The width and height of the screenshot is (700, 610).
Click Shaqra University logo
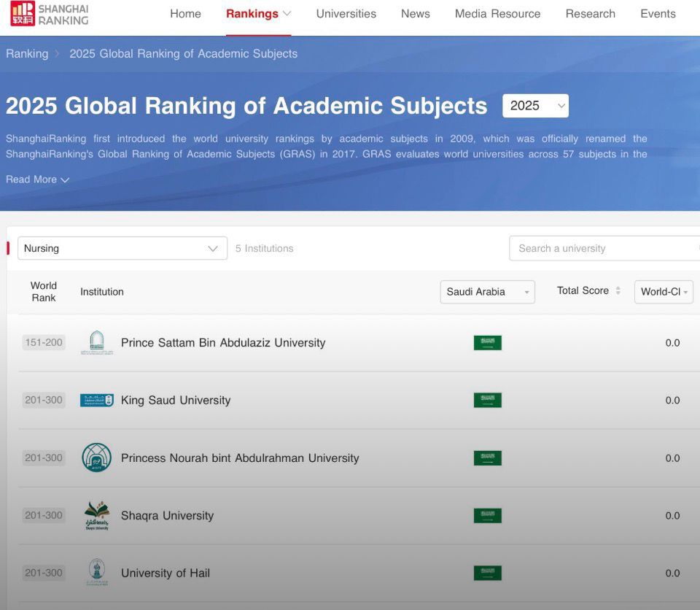tap(97, 515)
